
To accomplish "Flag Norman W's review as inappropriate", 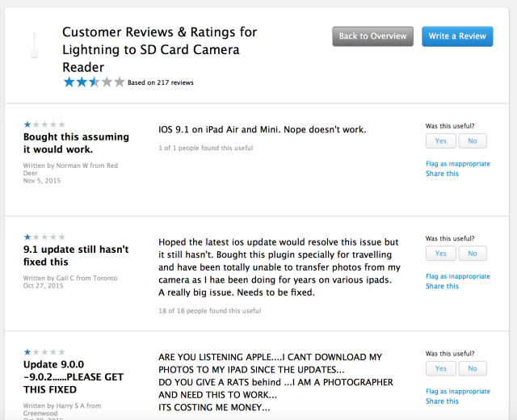I will (458, 164).
